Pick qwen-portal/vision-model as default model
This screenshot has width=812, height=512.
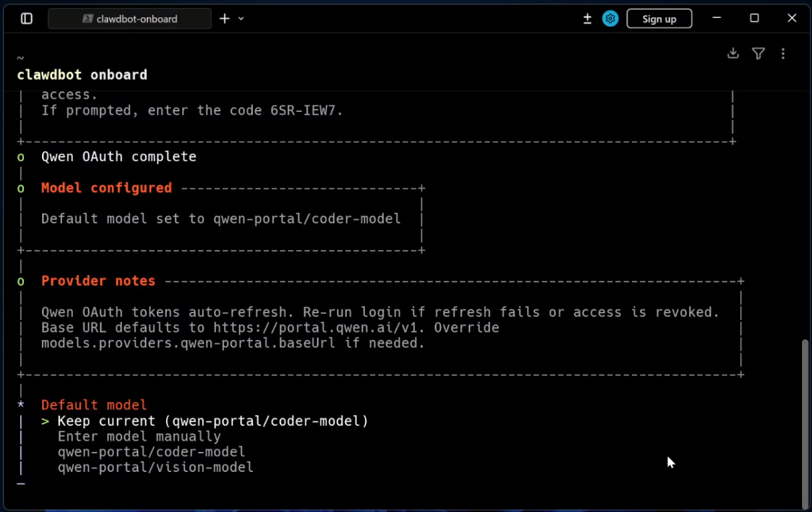point(155,467)
